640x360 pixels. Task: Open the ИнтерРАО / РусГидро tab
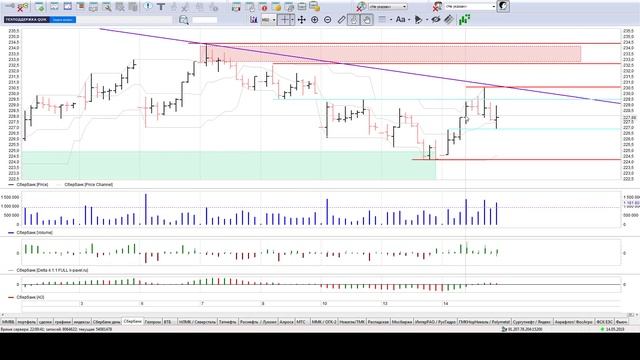tap(436, 322)
